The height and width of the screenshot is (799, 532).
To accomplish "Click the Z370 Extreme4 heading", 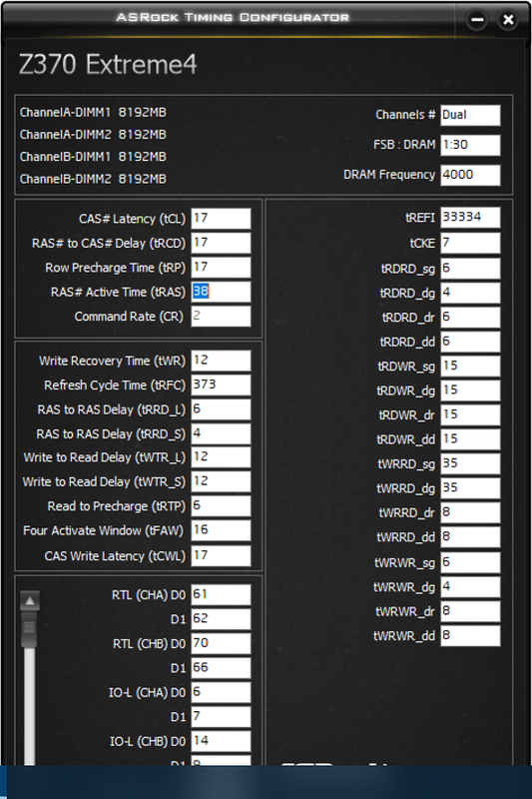I will click(108, 65).
